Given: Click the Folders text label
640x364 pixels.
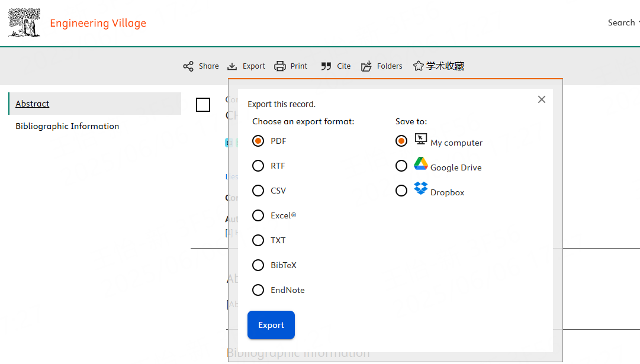Looking at the screenshot, I should pos(390,66).
